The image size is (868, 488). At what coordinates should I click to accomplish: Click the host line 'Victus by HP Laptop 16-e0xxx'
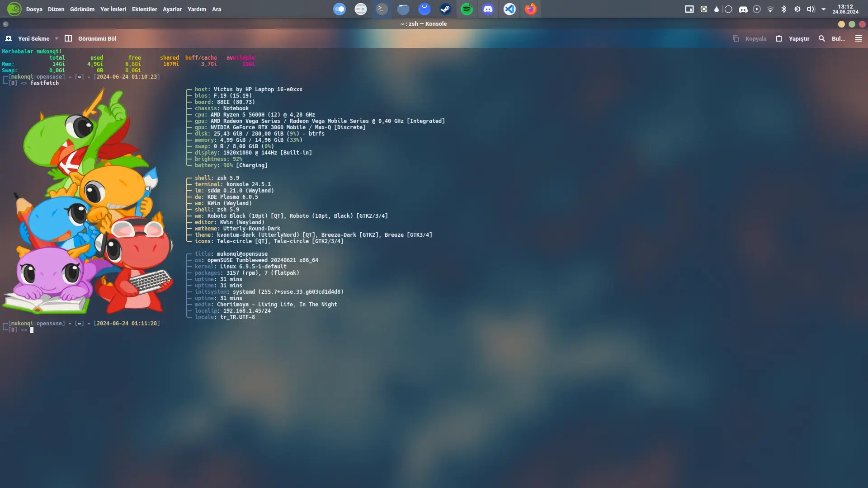249,89
